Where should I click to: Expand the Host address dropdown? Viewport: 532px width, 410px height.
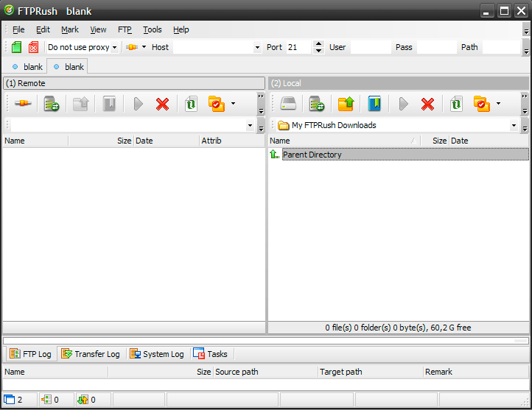pyautogui.click(x=257, y=48)
